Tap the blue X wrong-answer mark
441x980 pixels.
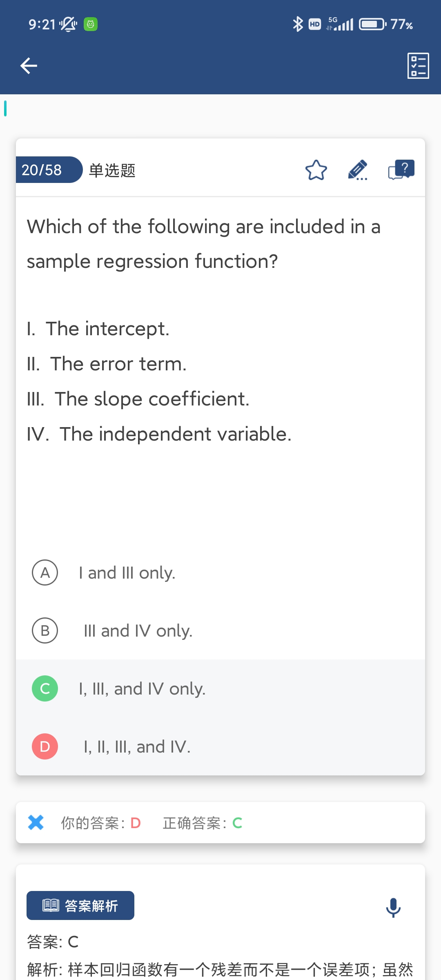(36, 822)
